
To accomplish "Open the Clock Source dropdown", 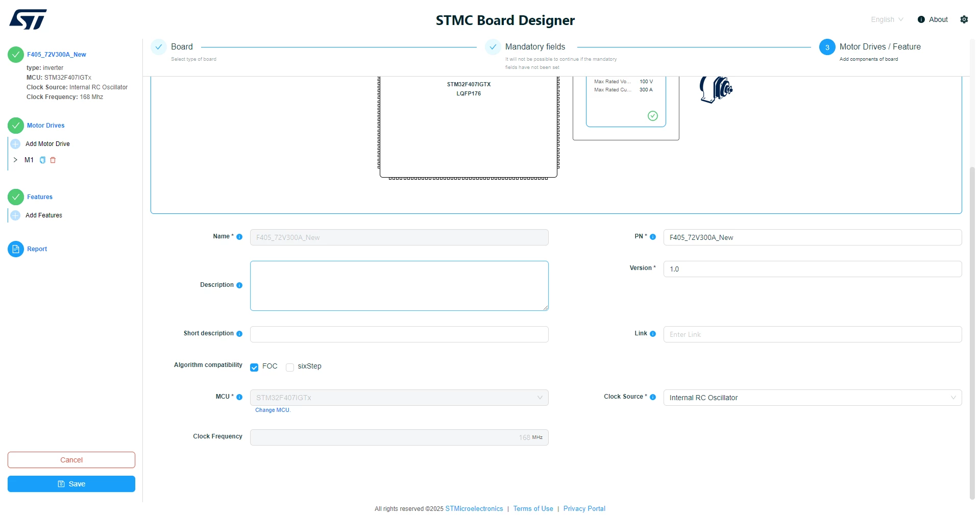I will click(x=813, y=398).
